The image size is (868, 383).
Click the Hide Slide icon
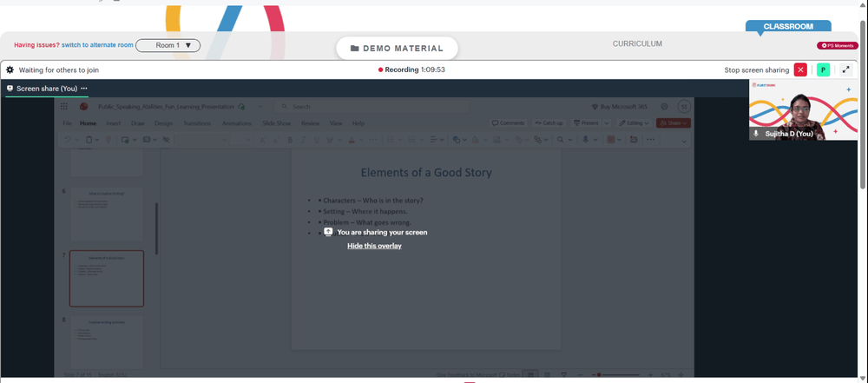tap(166, 140)
